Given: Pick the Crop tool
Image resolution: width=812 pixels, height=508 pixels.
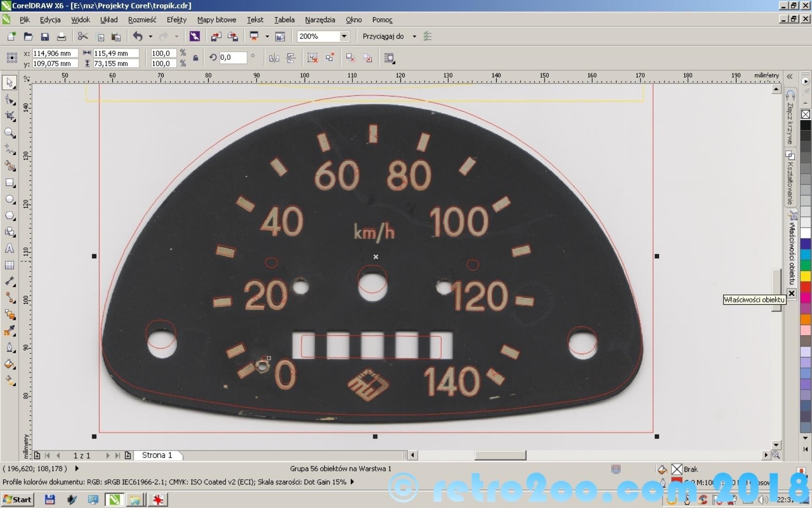Looking at the screenshot, I should tap(9, 116).
